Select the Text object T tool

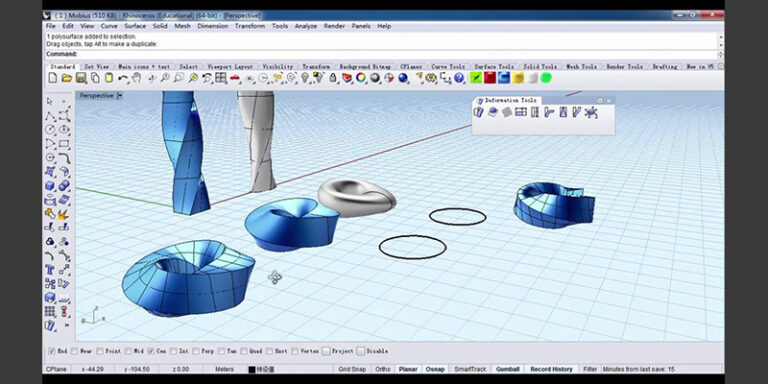pyautogui.click(x=50, y=269)
